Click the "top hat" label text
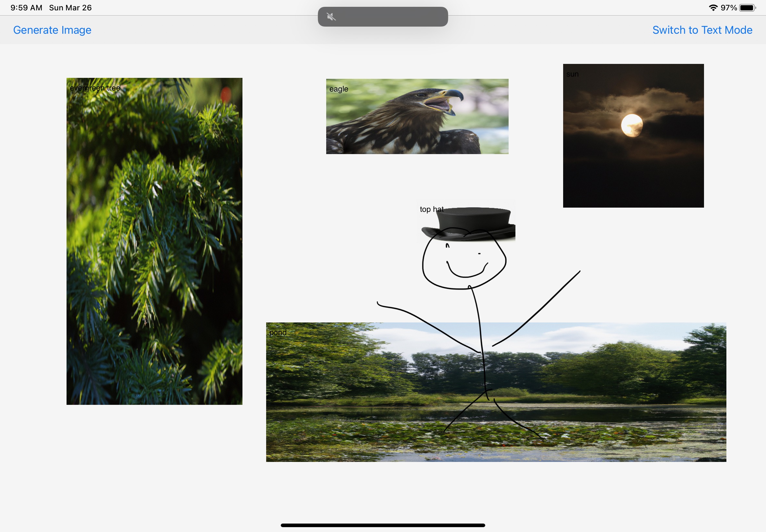Screen dimensions: 766x532 (x=431, y=209)
